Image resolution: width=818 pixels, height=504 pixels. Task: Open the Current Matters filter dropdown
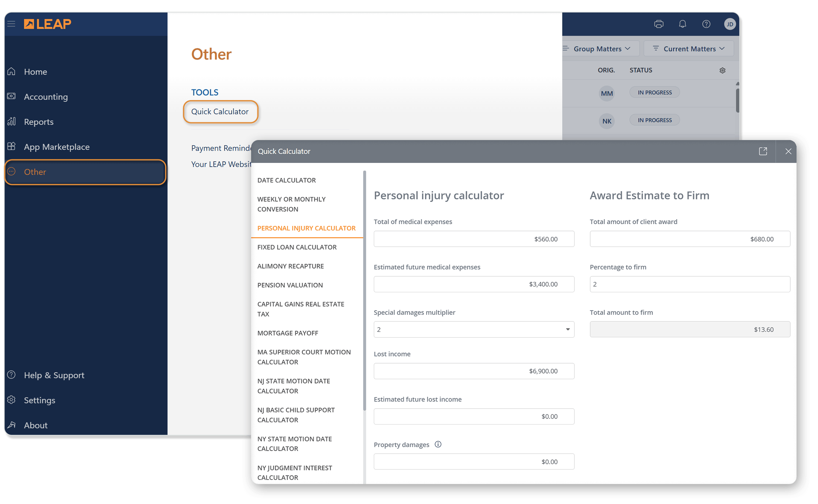689,49
